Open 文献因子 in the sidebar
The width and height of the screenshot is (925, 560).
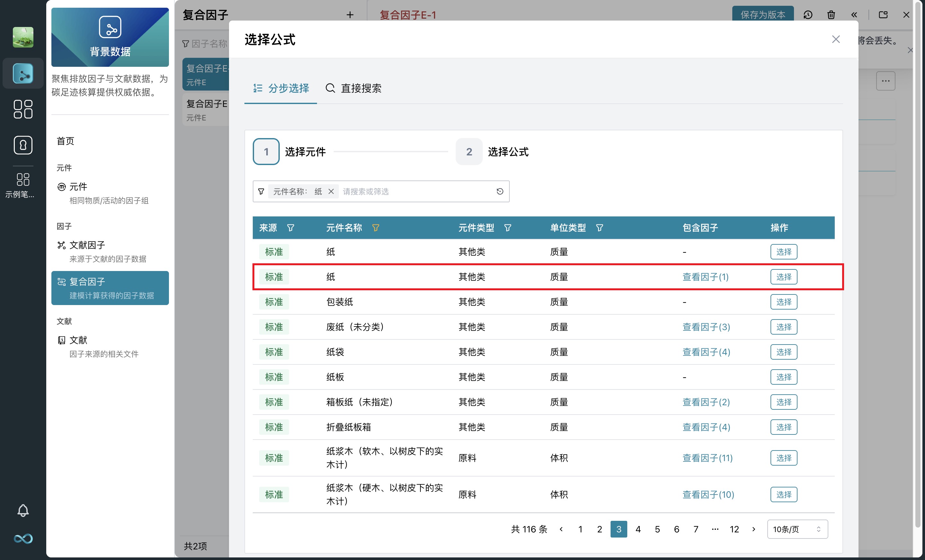point(87,245)
